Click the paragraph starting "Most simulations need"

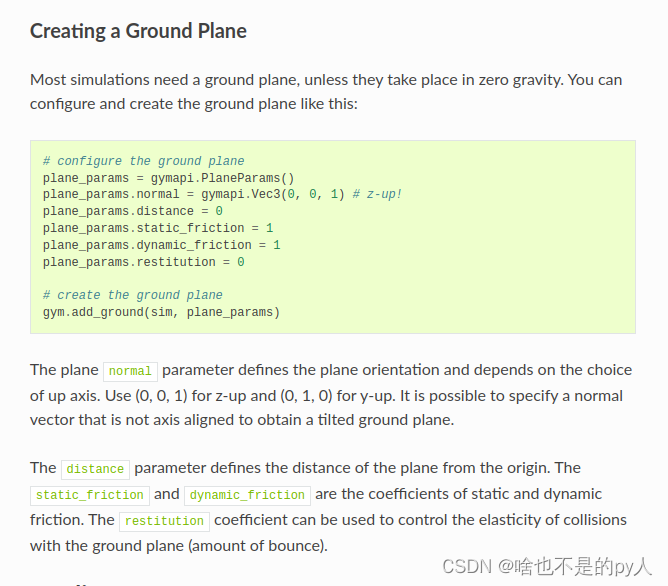coord(326,92)
